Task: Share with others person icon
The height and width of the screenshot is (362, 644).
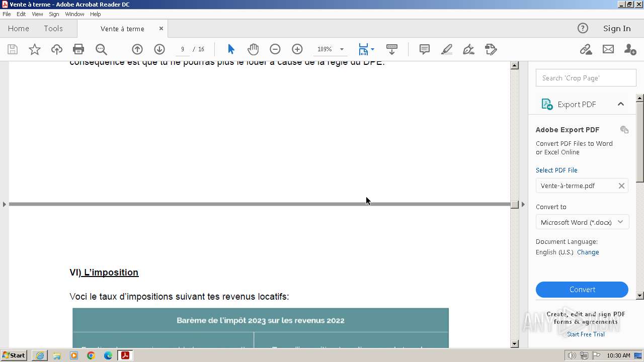Action: [x=630, y=49]
